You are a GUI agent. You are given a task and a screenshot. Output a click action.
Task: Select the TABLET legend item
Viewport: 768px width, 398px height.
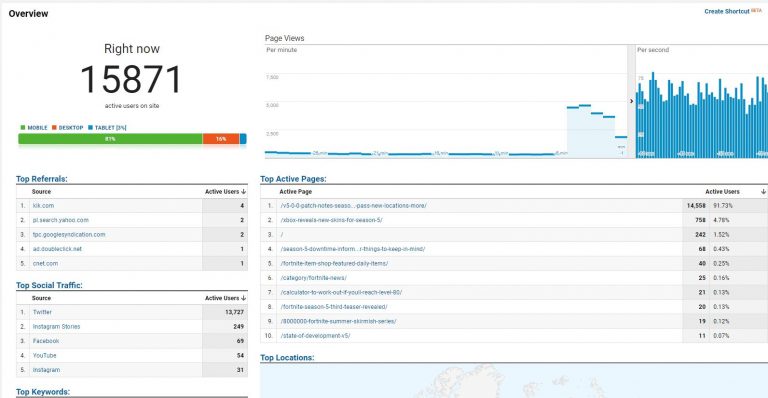[x=107, y=128]
